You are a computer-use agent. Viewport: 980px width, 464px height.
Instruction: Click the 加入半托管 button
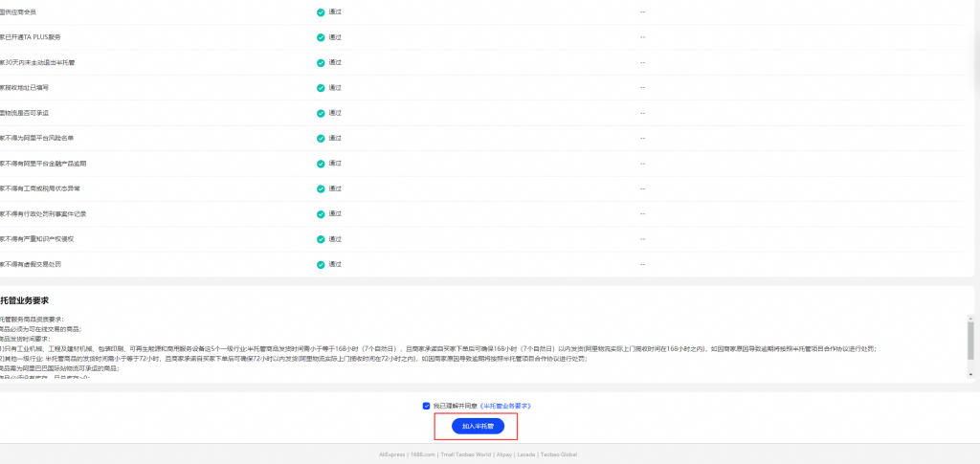tap(478, 426)
